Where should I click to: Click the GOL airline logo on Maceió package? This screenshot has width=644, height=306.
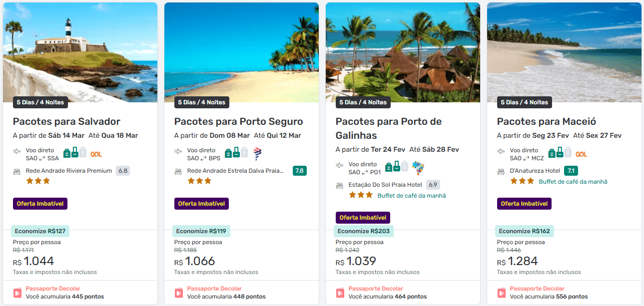[581, 154]
